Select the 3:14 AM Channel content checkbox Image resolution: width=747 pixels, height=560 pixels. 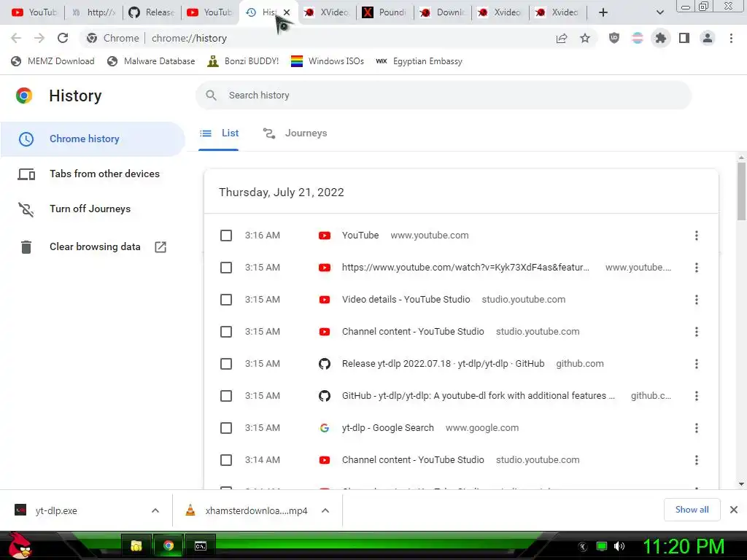(x=226, y=460)
